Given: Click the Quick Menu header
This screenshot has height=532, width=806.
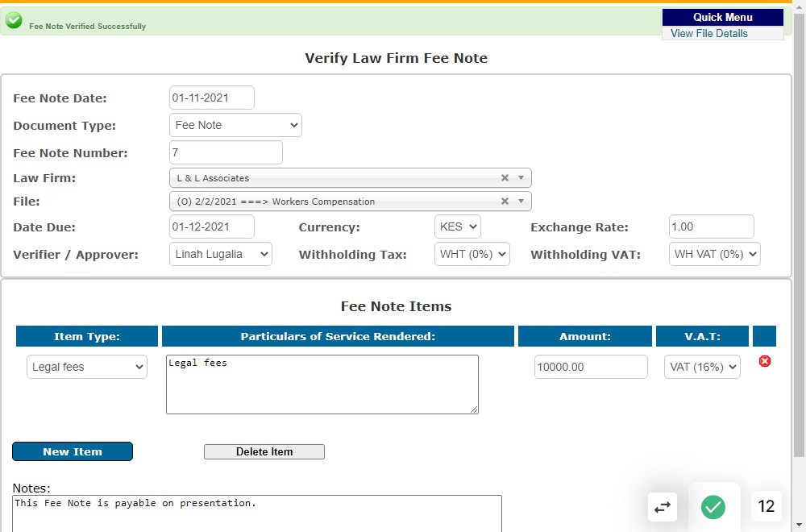Looking at the screenshot, I should point(723,17).
